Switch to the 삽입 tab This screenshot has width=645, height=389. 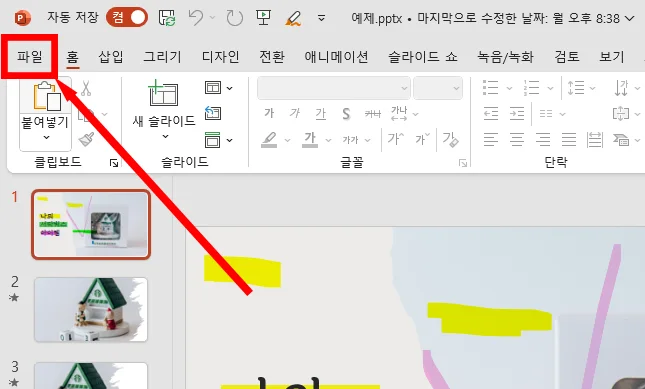[x=111, y=56]
